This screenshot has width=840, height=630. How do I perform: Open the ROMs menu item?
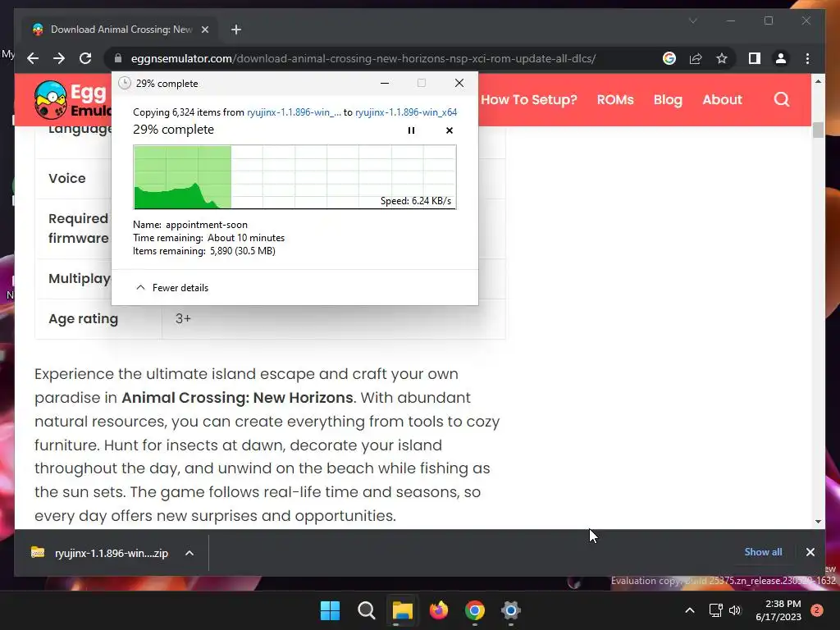click(x=615, y=99)
